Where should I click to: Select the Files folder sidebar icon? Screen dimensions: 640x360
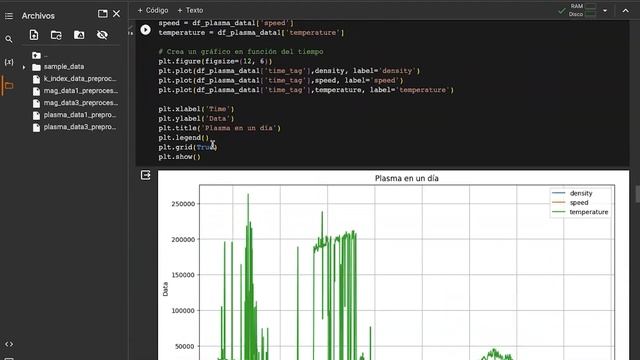click(x=9, y=86)
